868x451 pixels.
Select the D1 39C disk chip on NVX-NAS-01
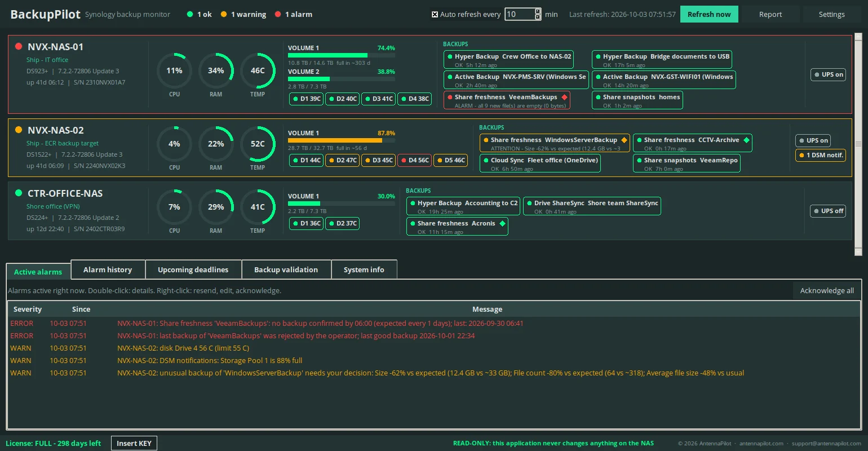306,99
